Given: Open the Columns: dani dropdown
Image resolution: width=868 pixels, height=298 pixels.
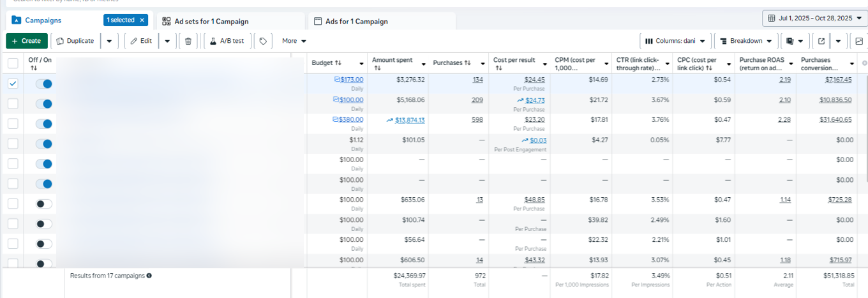Looking at the screenshot, I should click(x=675, y=41).
